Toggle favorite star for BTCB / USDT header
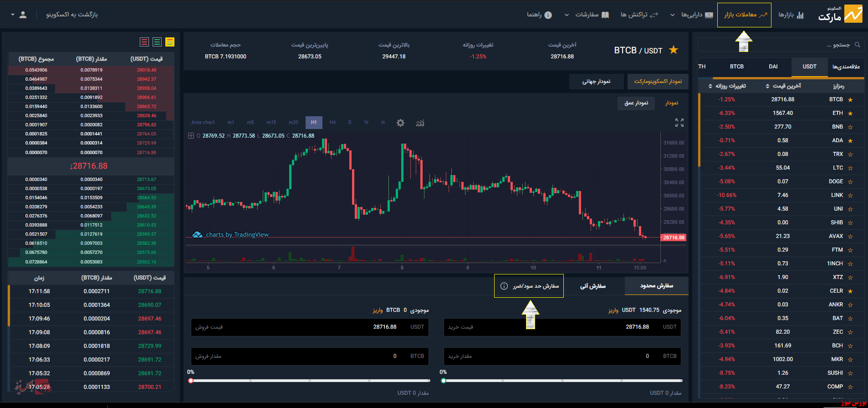868x408 pixels. 674,50
